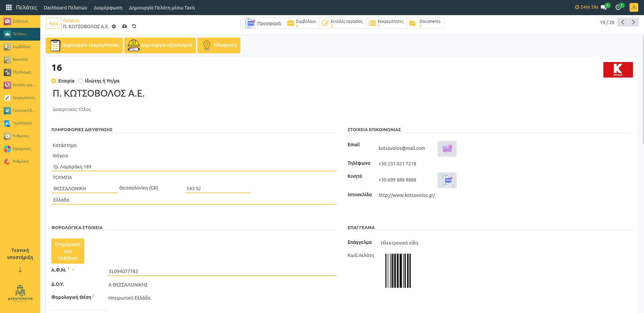Click Τεχνική υποστήριξη in the sidebar
The image size is (644, 313).
[20, 254]
